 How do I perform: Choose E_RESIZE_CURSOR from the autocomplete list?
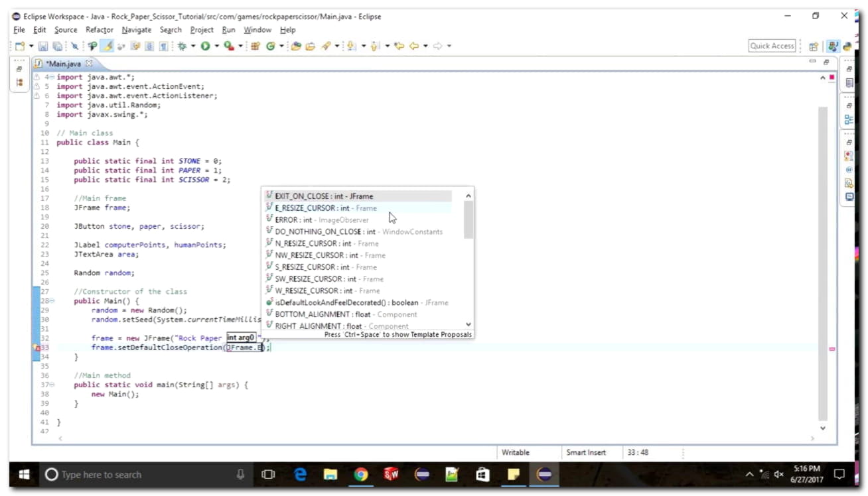point(358,208)
